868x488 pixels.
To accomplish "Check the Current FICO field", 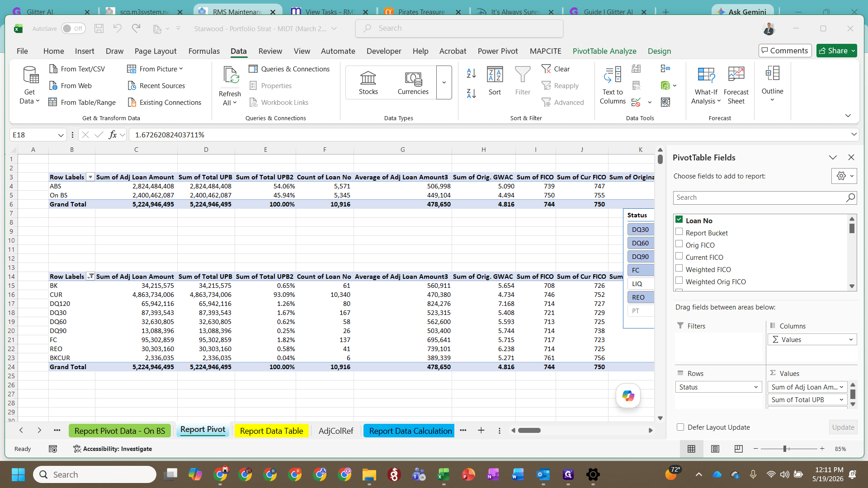I will [679, 256].
